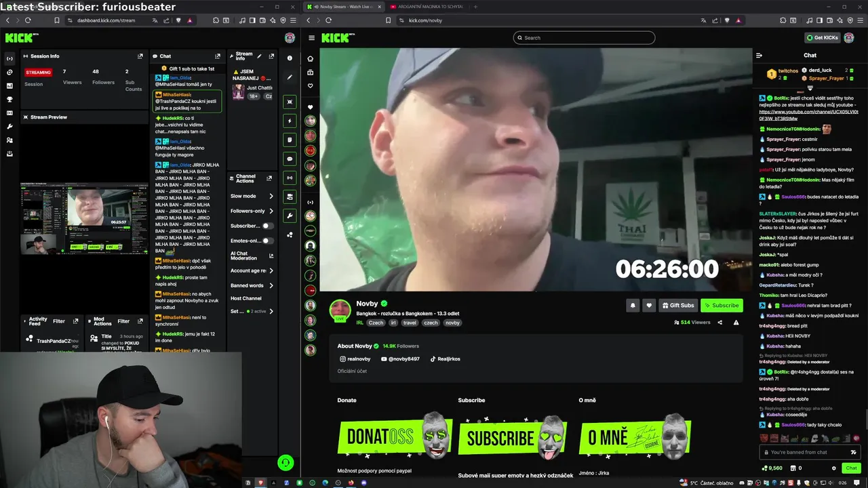Click the green Chat send button
This screenshot has width=868, height=488.
click(x=850, y=468)
